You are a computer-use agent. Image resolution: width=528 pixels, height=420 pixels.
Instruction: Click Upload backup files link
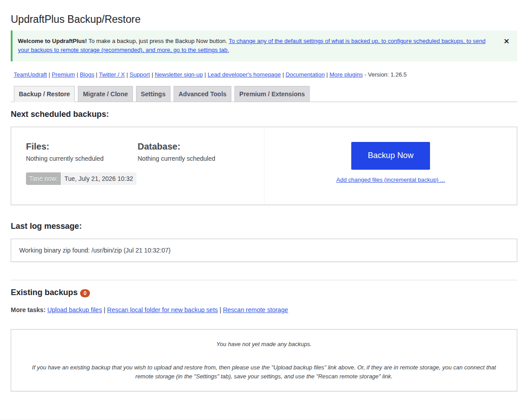point(75,310)
